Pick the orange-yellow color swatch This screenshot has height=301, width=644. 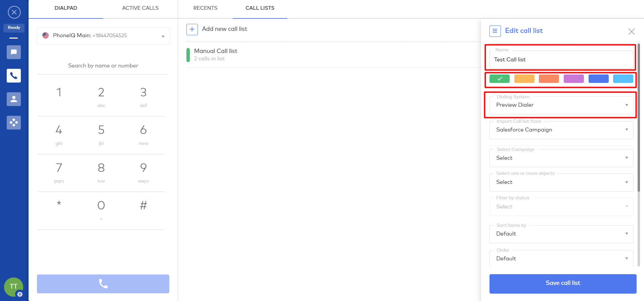coord(524,79)
